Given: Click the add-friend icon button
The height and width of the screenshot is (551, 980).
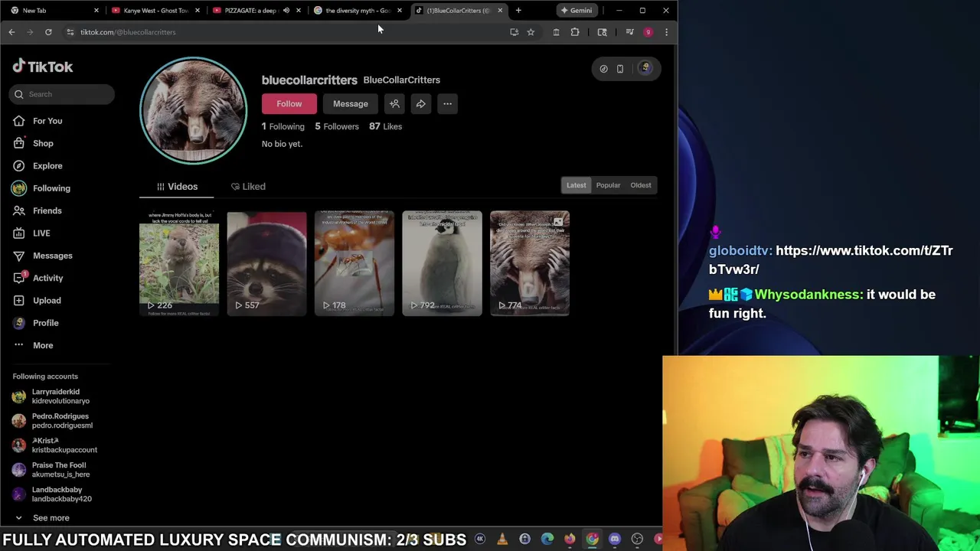Looking at the screenshot, I should point(394,103).
